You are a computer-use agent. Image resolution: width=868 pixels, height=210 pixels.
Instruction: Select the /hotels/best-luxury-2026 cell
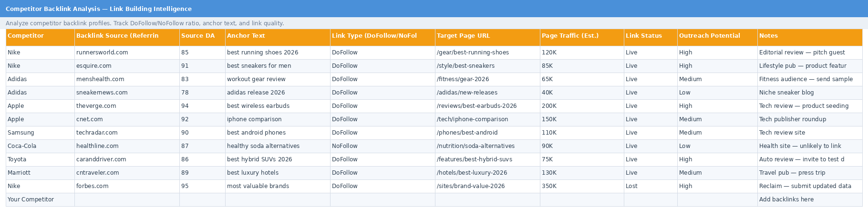(x=487, y=173)
